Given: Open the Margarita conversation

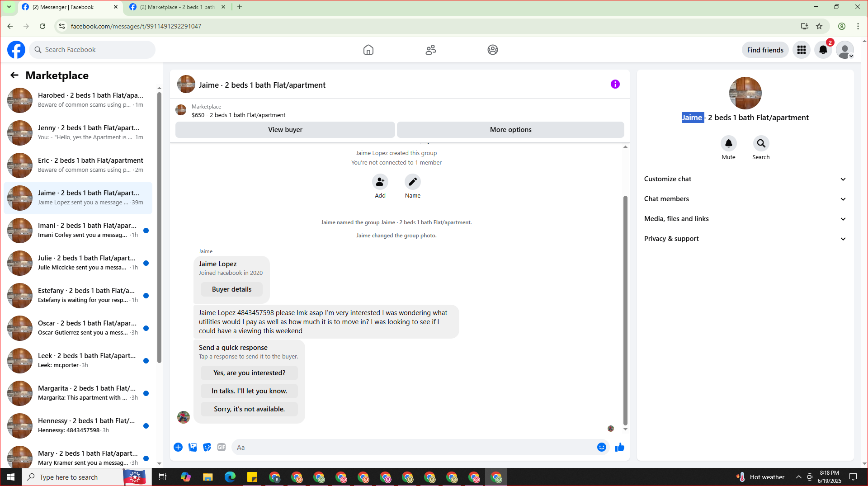Looking at the screenshot, I should (x=78, y=393).
